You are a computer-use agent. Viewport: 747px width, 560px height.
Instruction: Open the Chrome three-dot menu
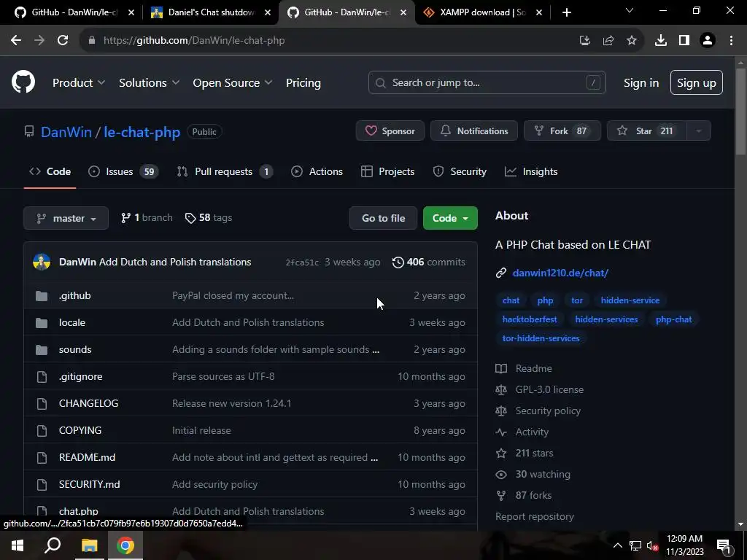click(x=731, y=41)
